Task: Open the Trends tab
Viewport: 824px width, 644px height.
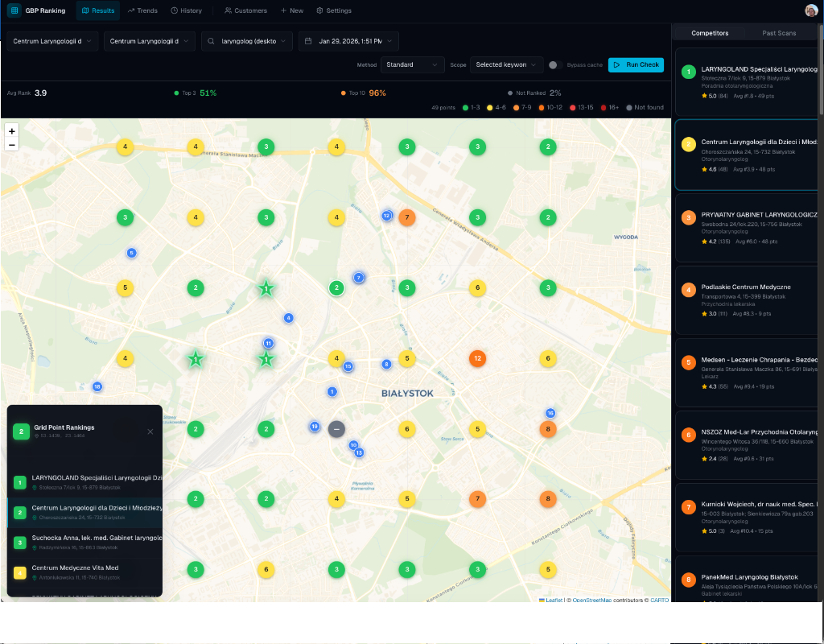Action: point(142,10)
